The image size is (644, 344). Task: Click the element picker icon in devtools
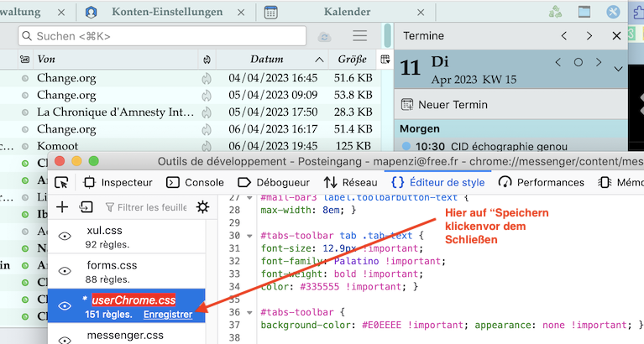[x=61, y=182]
